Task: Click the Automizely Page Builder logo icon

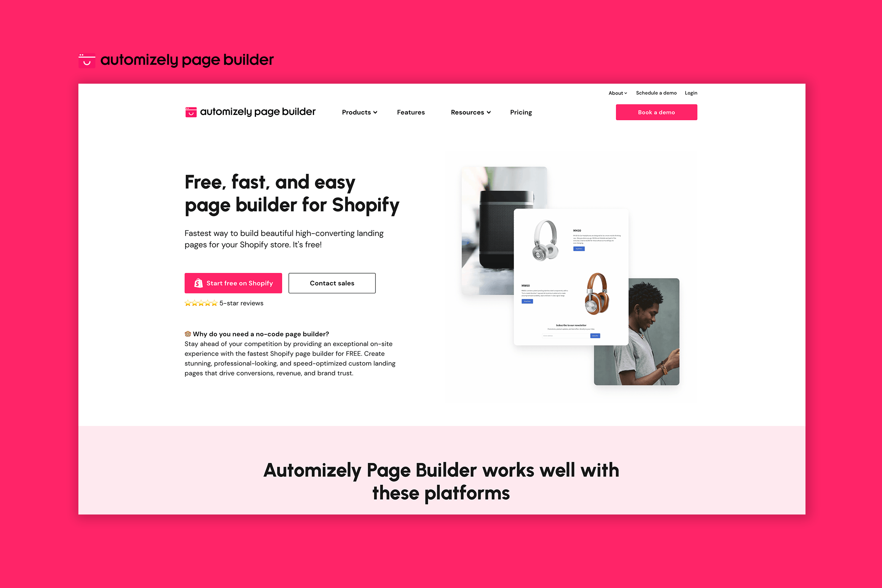Action: click(x=86, y=60)
